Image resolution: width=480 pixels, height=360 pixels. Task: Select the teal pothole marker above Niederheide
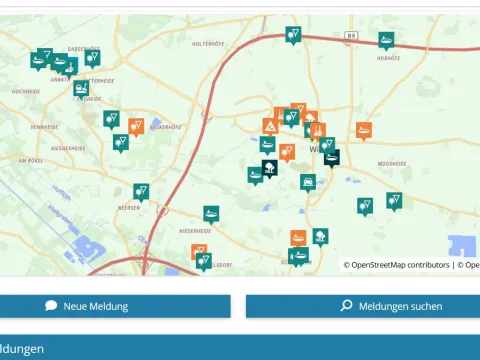click(211, 214)
